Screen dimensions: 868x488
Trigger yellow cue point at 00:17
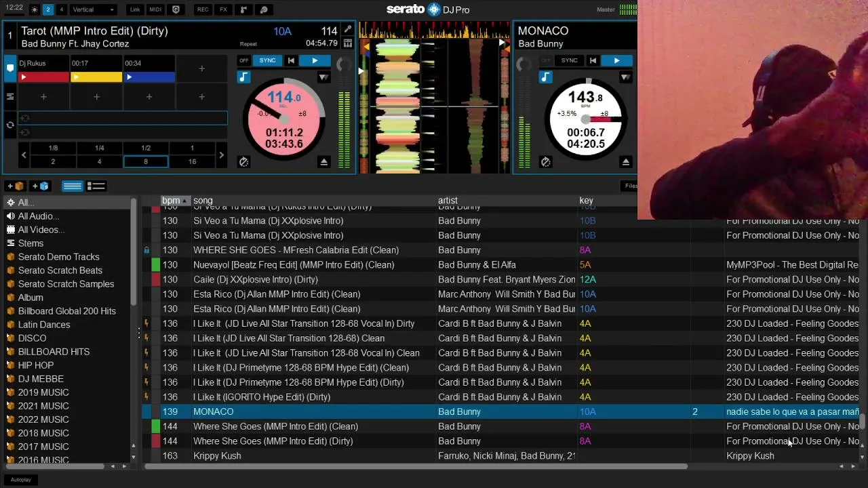96,77
